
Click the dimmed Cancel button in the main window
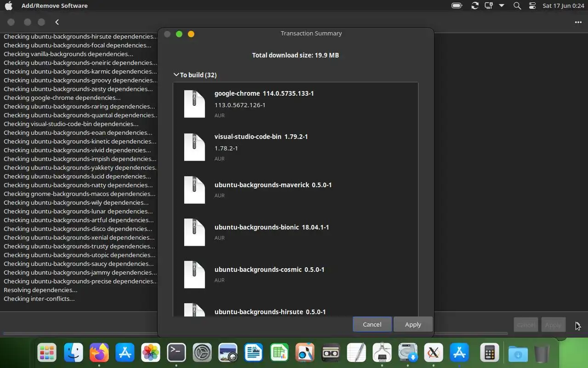pos(526,325)
